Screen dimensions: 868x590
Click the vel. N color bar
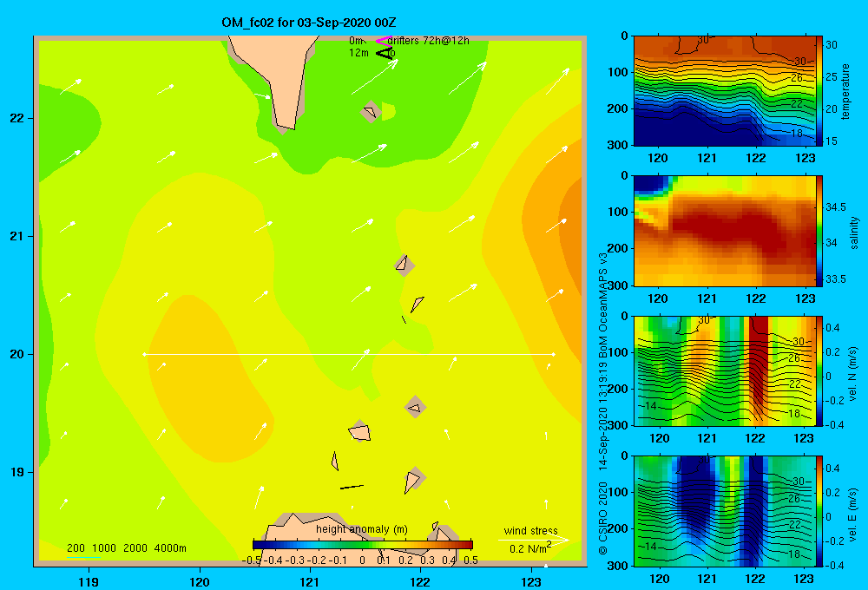point(819,370)
